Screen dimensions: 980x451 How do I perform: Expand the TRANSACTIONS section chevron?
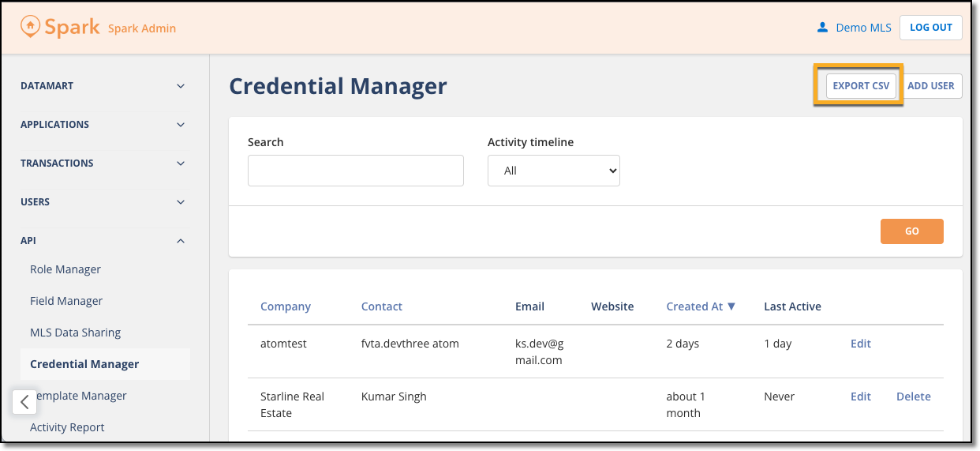(x=181, y=163)
